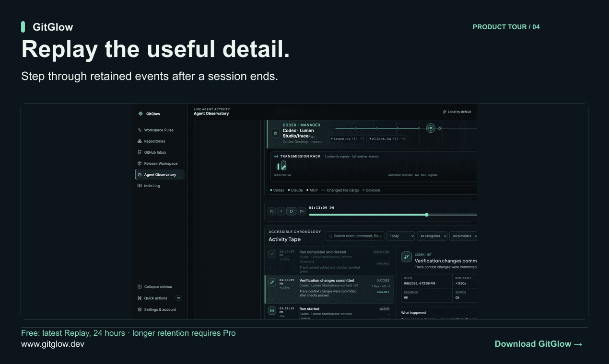Click the GitGlow diamond logo in sidebar
This screenshot has width=609, height=364.
point(141,114)
